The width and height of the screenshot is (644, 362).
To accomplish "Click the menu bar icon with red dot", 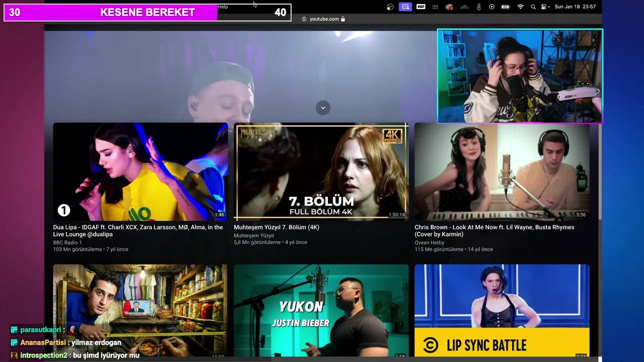I will pyautogui.click(x=449, y=7).
